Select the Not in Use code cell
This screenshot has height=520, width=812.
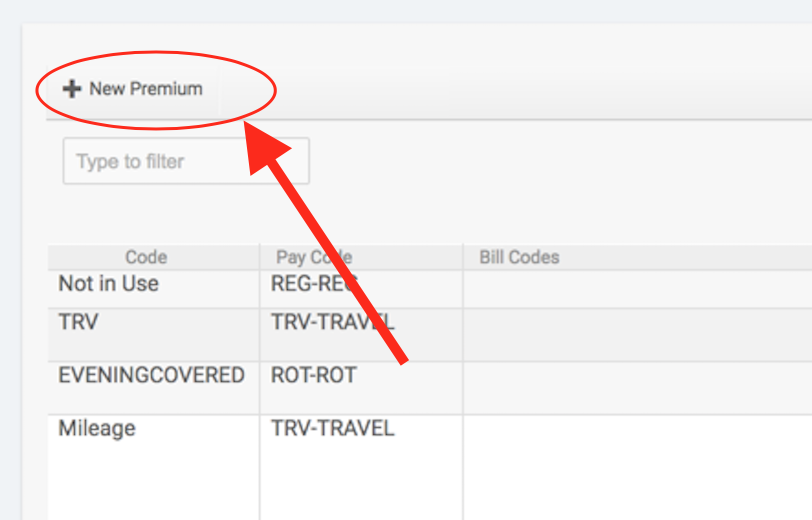click(x=109, y=284)
